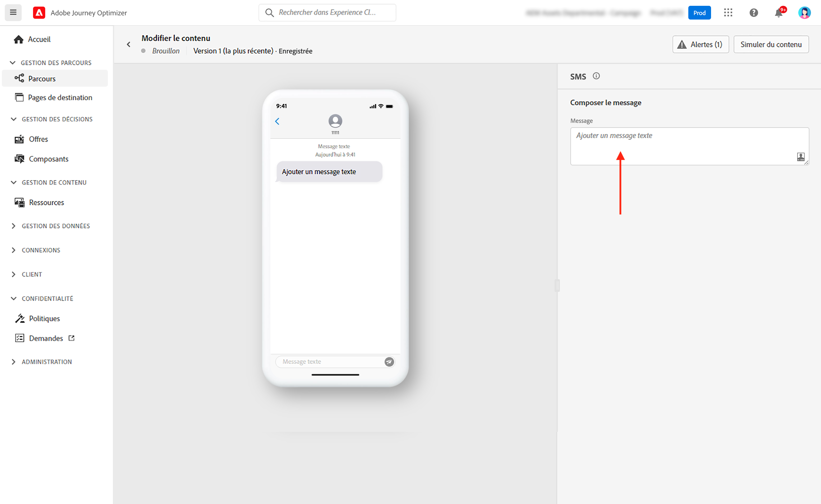Open the help question mark icon
Viewport: 821px width, 504px height.
(753, 13)
